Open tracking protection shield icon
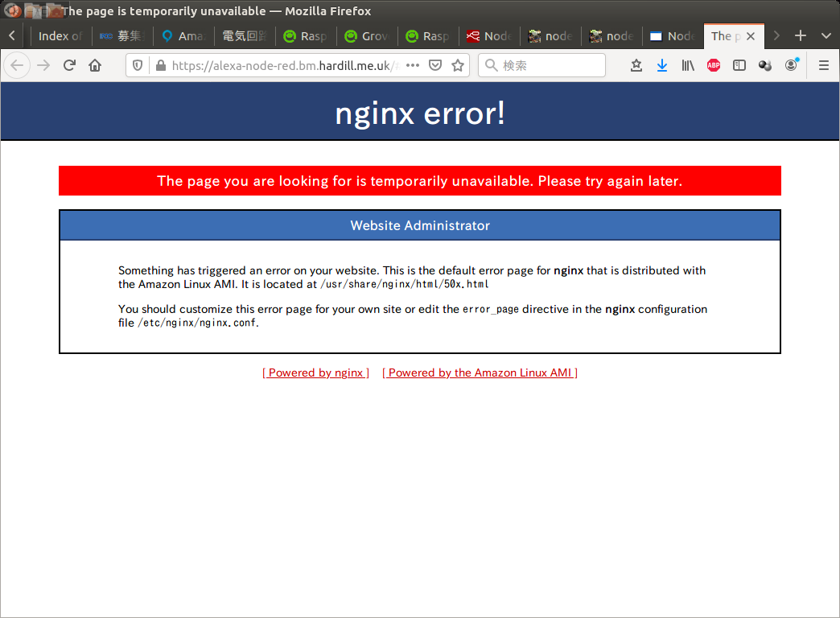 click(138, 65)
